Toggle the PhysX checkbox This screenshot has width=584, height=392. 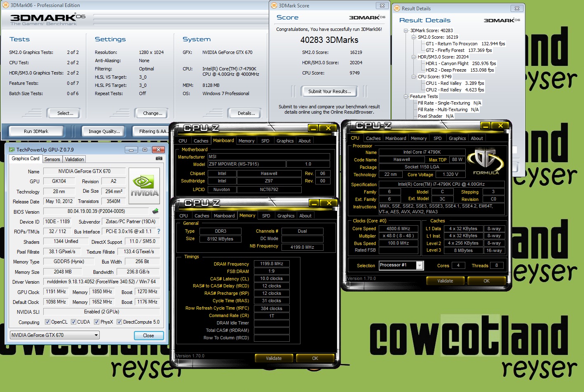96,322
